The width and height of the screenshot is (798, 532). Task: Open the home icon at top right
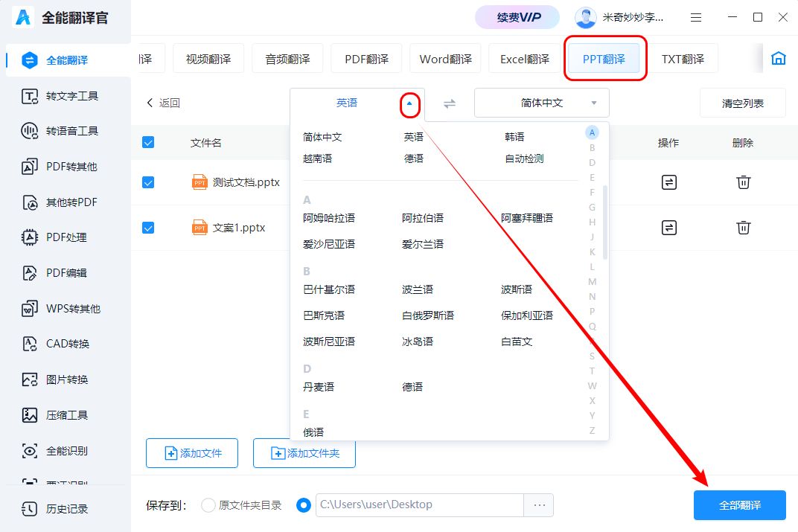click(x=778, y=59)
